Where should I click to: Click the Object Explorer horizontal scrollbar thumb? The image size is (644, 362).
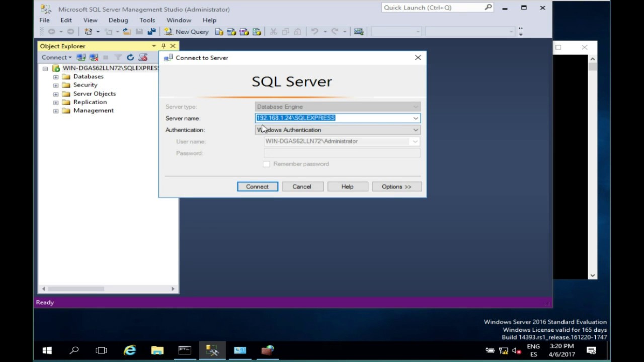[76, 289]
